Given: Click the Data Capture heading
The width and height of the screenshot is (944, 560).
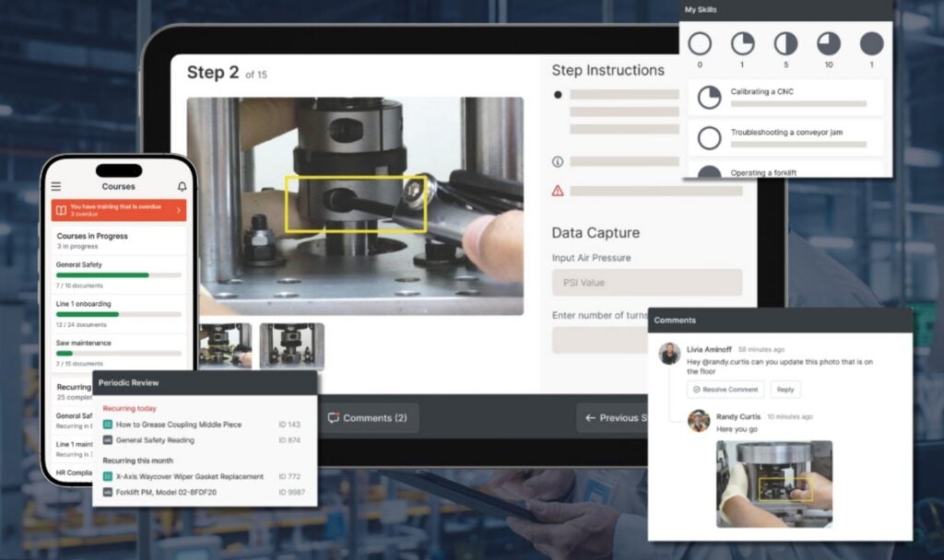Looking at the screenshot, I should click(x=596, y=233).
